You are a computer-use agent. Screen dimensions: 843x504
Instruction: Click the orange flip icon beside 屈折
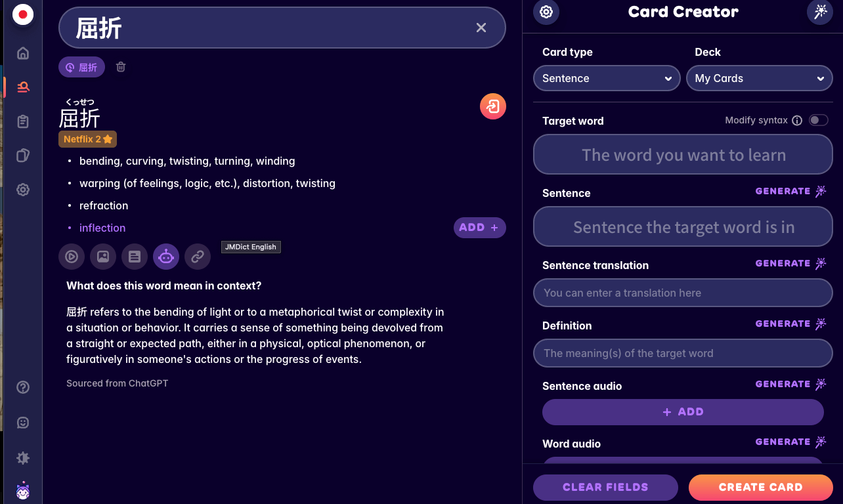(493, 106)
